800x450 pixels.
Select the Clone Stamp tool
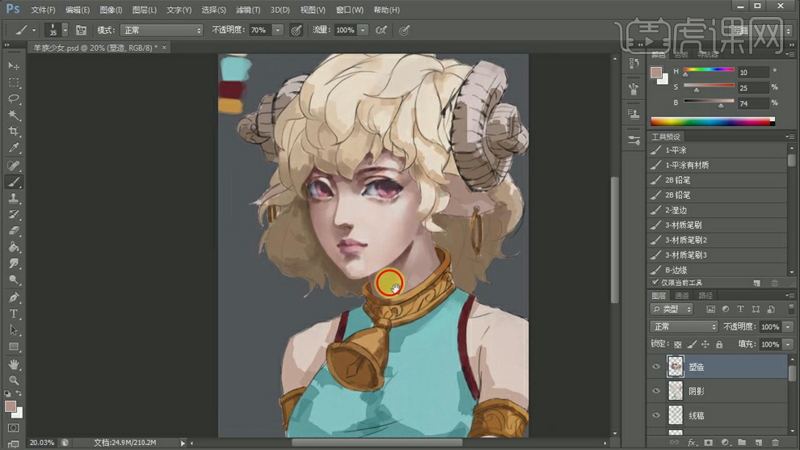pyautogui.click(x=14, y=198)
